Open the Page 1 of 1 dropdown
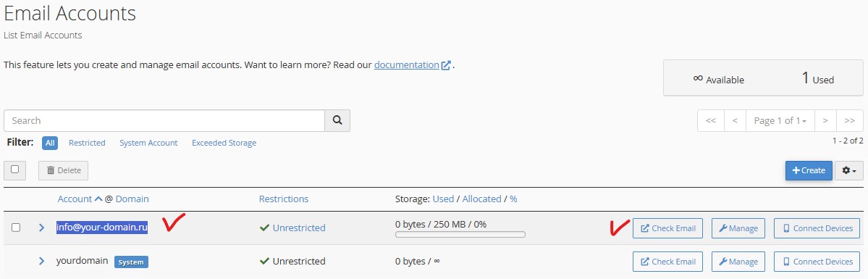Image resolution: width=868 pixels, height=279 pixels. point(780,120)
